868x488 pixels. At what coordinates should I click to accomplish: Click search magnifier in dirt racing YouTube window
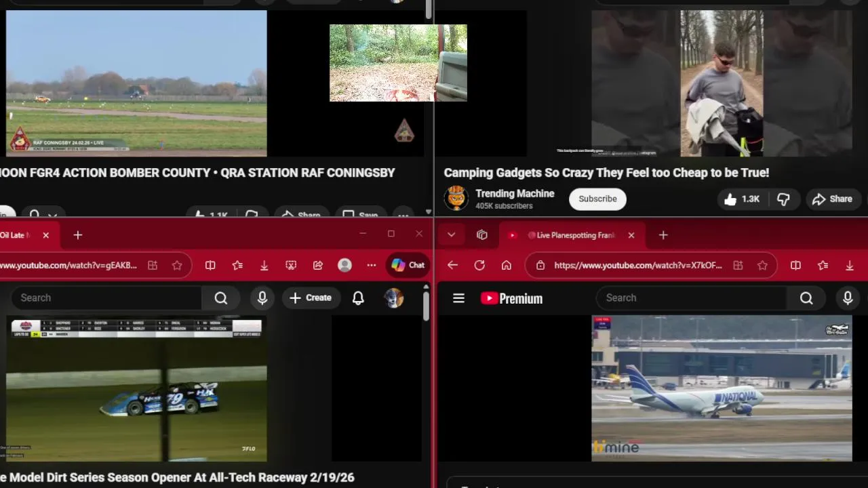click(x=221, y=298)
